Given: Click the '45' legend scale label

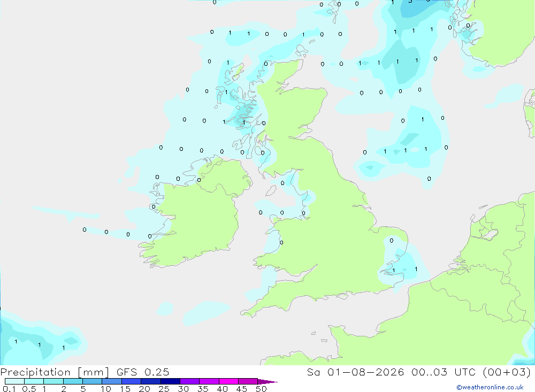Looking at the screenshot, I should pyautogui.click(x=242, y=389).
